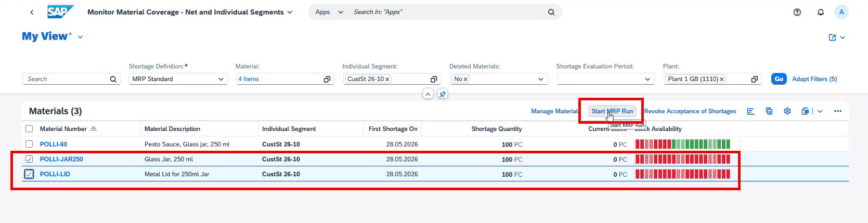Click the search magnifier in shell bar
Image resolution: width=868 pixels, height=223 pixels.
pyautogui.click(x=551, y=12)
